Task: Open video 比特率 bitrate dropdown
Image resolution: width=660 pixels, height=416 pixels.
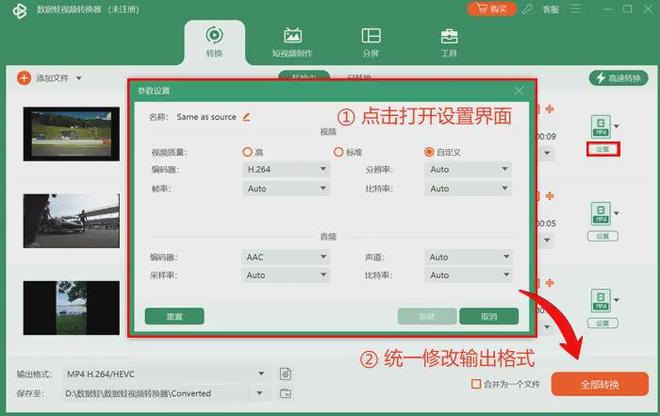Action: click(468, 189)
